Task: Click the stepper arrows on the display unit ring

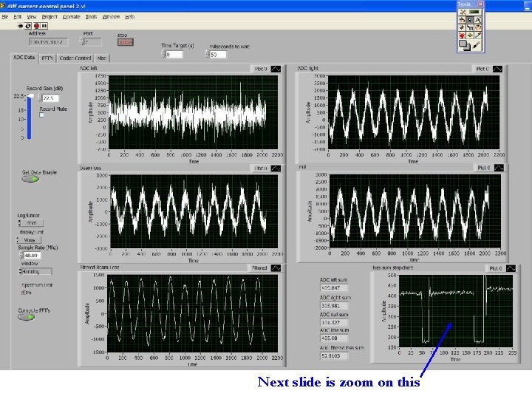Action: point(18,240)
